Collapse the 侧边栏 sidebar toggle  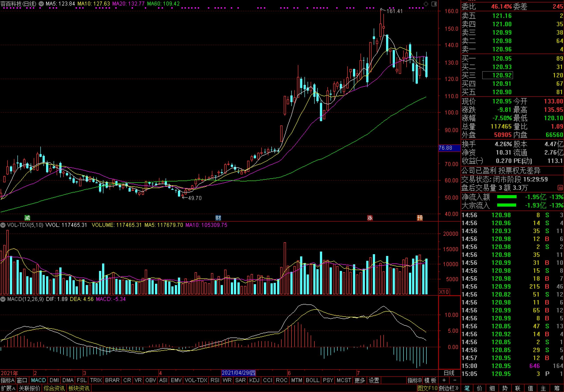click(x=449, y=388)
